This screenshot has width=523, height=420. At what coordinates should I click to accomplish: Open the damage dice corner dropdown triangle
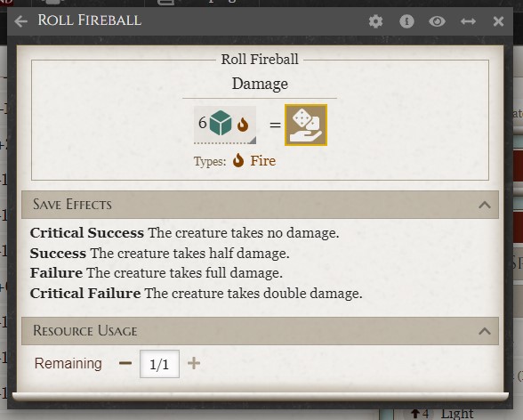[x=253, y=141]
